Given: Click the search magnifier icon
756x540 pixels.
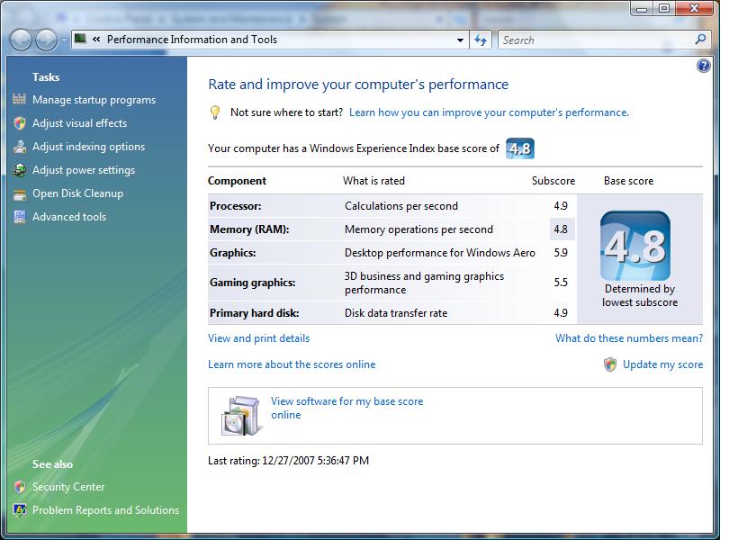Looking at the screenshot, I should click(700, 40).
